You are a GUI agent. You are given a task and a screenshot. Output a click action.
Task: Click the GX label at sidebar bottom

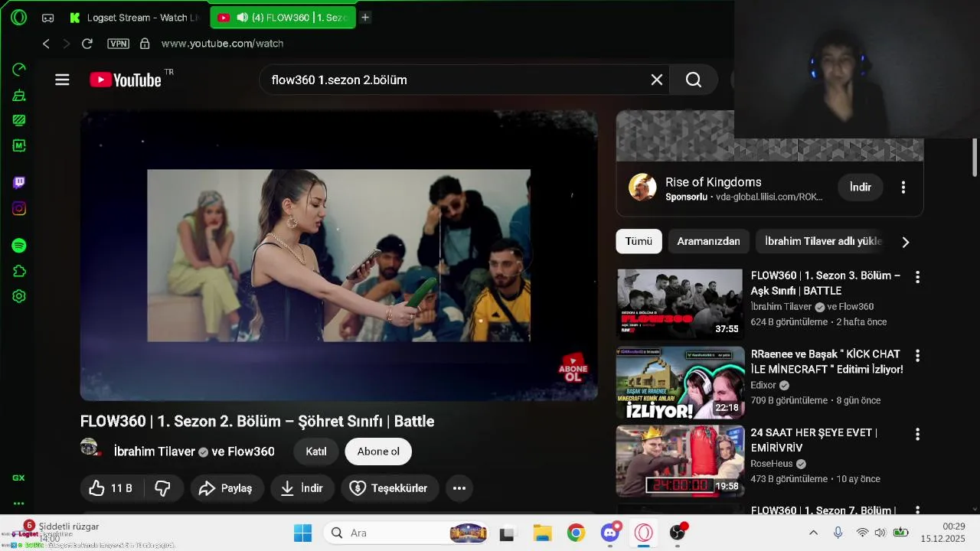[18, 478]
